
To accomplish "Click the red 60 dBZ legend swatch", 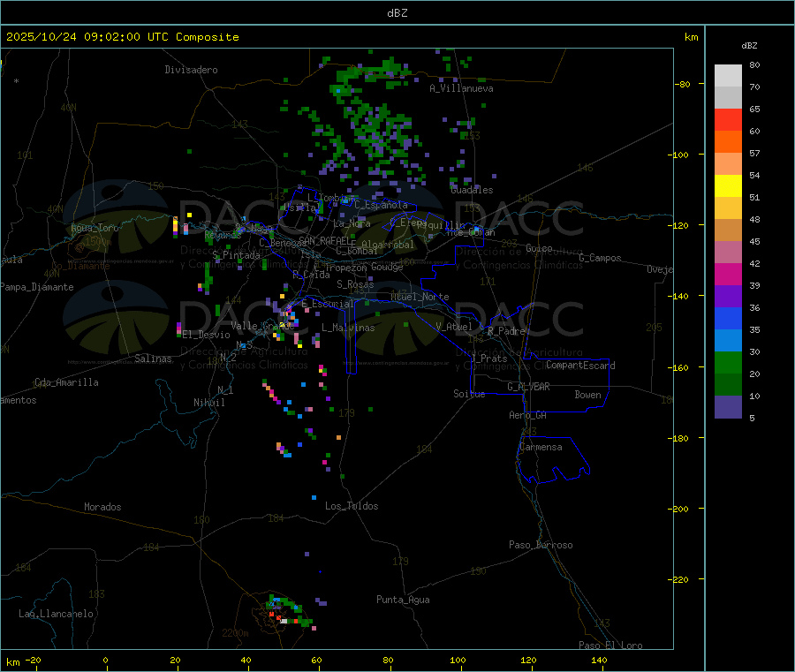I will click(728, 119).
